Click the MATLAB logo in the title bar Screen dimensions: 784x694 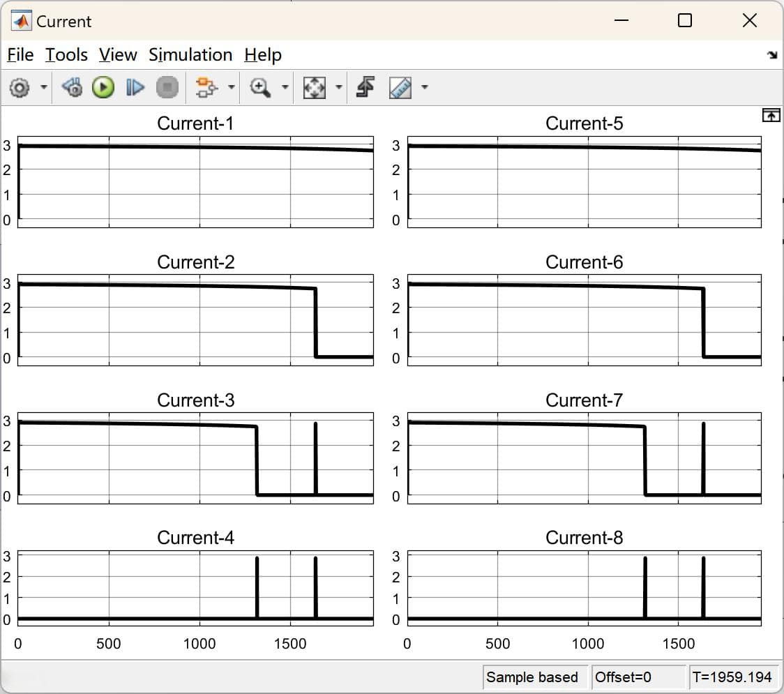coord(21,21)
